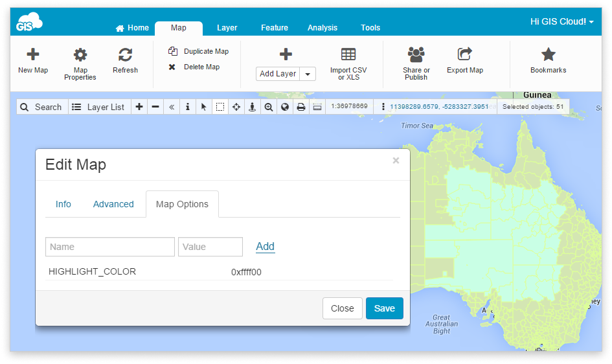Create a New Map
The image size is (612, 364).
tap(33, 60)
